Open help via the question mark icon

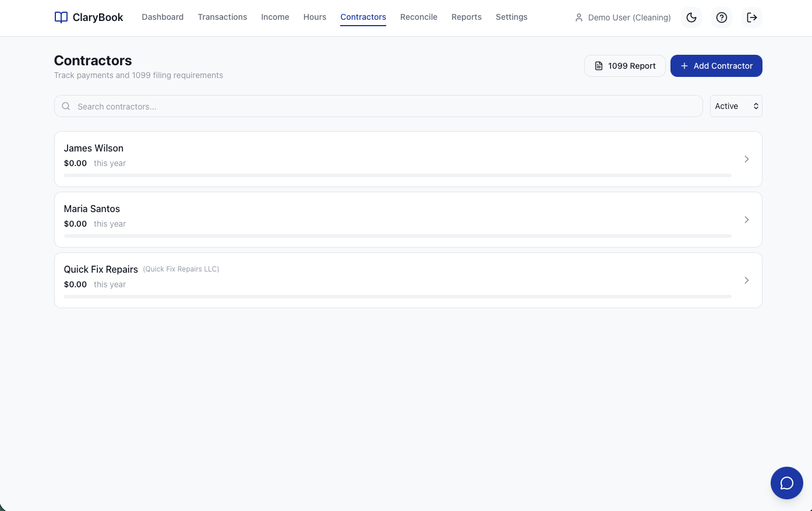tap(722, 17)
